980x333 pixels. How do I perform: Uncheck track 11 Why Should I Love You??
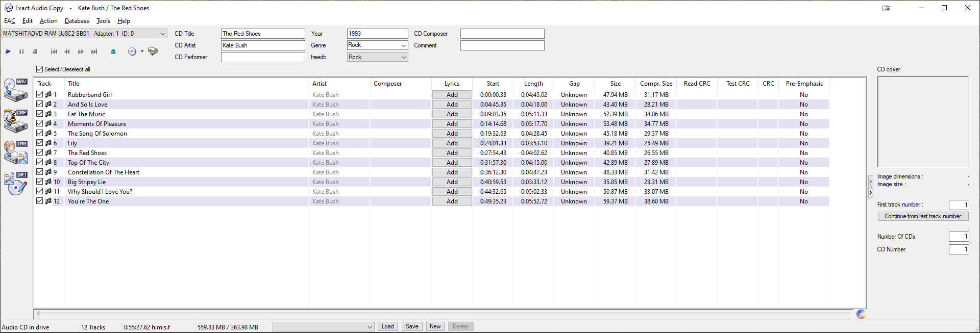pos(40,191)
